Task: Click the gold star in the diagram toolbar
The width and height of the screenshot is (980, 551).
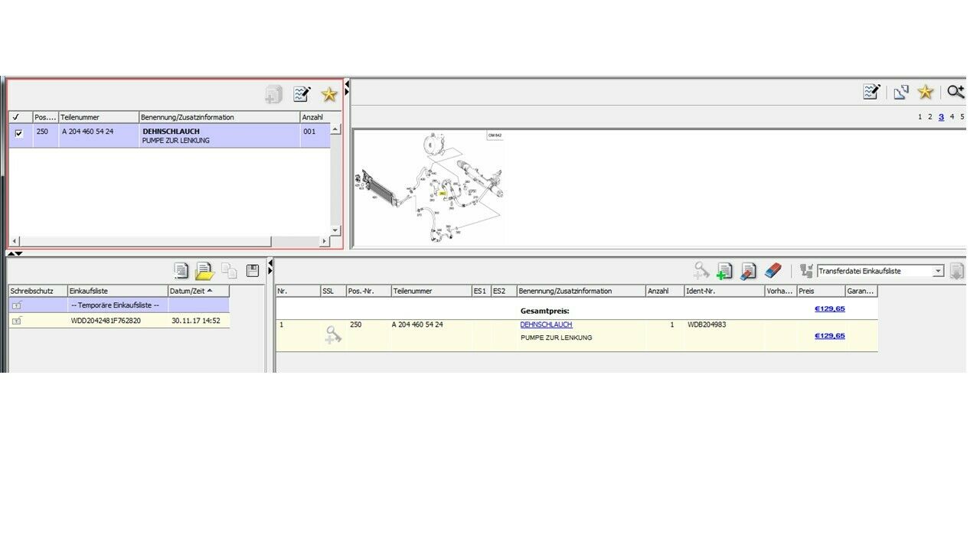Action: tap(926, 92)
